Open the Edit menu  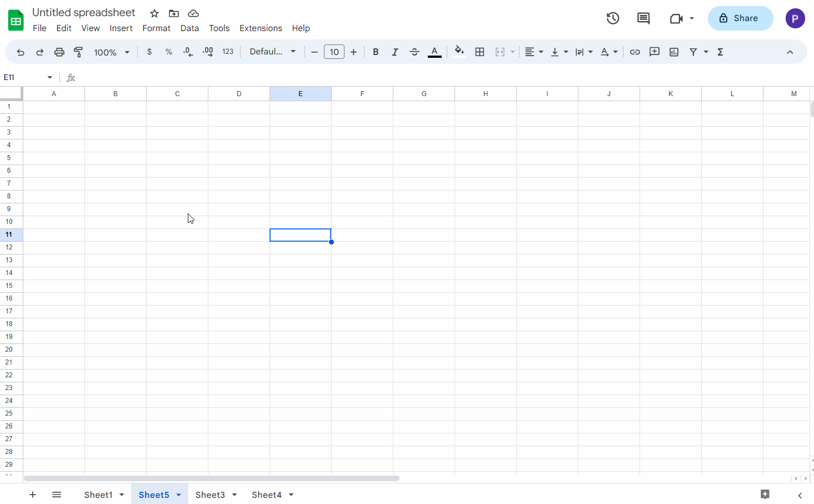coord(64,28)
